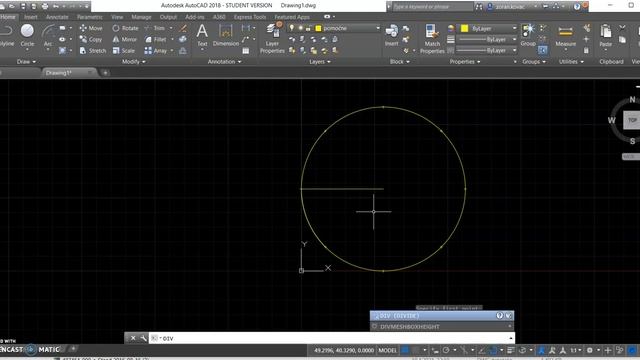Click the yellow object color swatch
The image size is (640, 360).
(464, 28)
